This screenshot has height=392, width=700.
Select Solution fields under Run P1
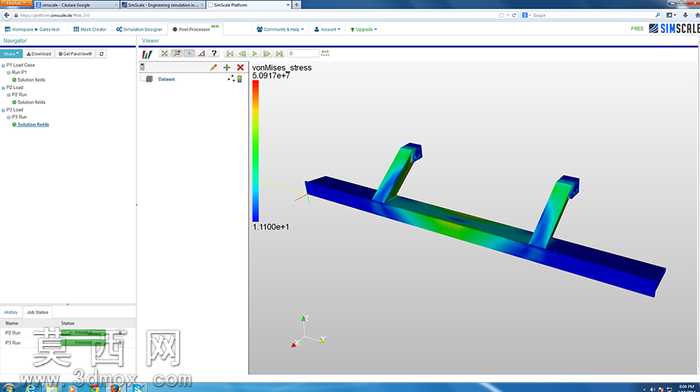(x=31, y=79)
